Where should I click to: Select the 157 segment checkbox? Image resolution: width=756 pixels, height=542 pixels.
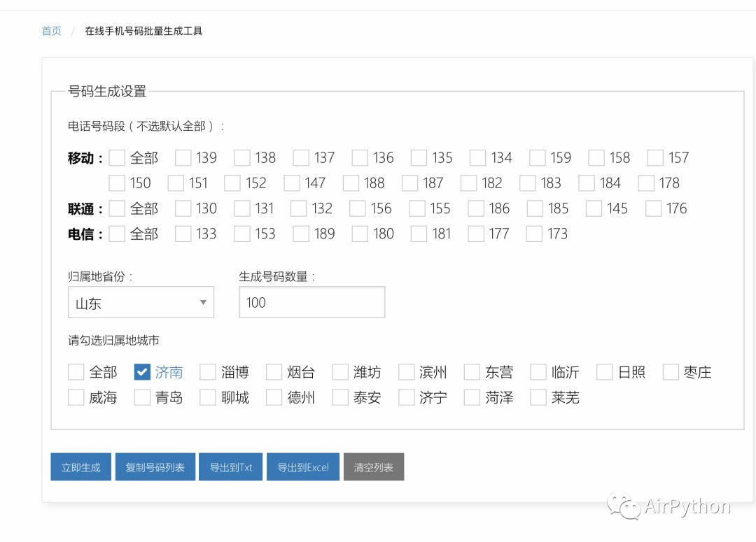654,157
